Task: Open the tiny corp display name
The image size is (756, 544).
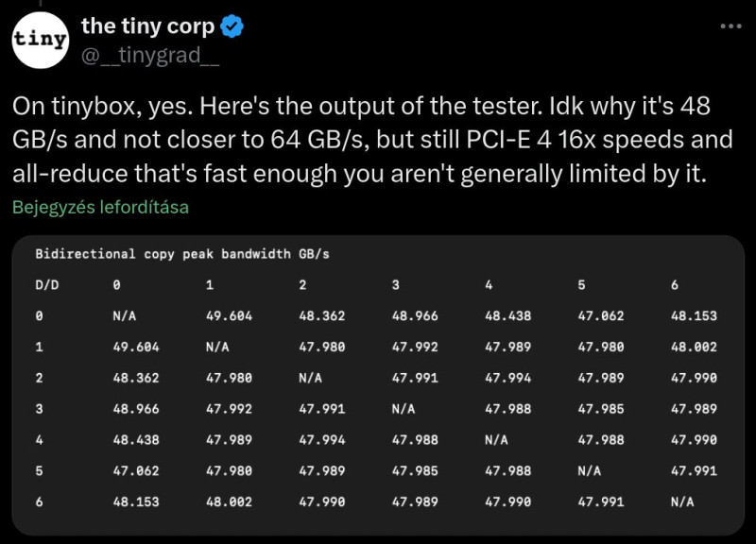Action: pyautogui.click(x=147, y=26)
